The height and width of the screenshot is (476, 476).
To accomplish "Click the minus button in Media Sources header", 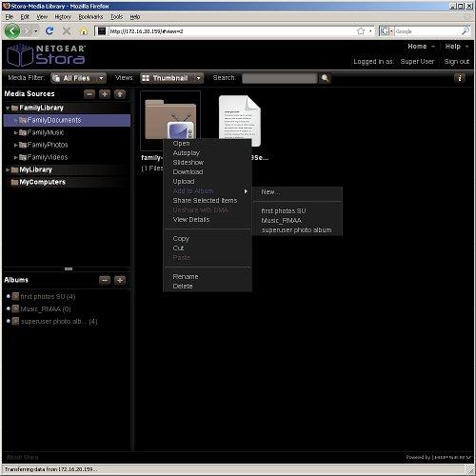I will 89,94.
